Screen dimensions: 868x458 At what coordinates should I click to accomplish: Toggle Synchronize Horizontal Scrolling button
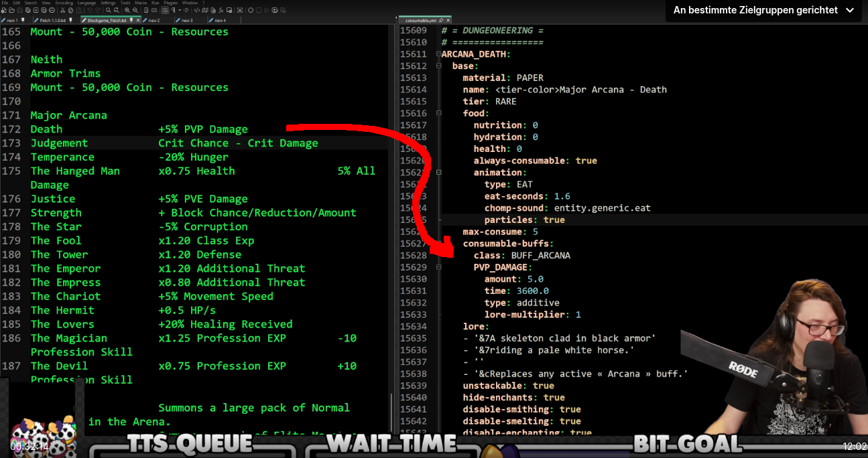tap(154, 10)
